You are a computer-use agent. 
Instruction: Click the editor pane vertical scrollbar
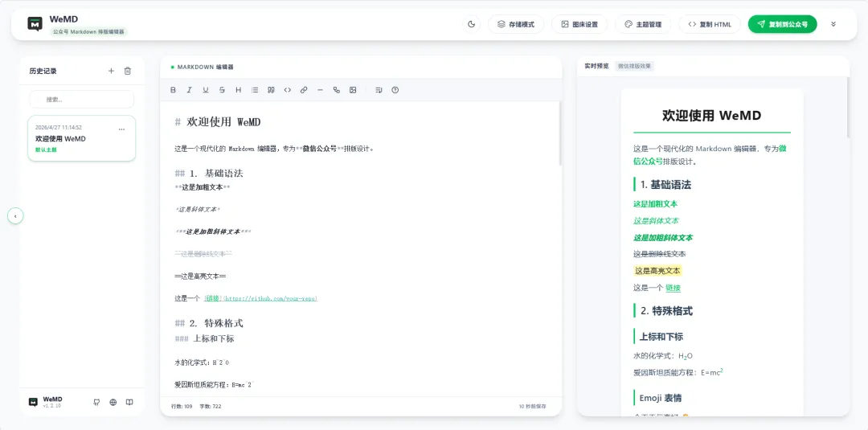[x=559, y=134]
